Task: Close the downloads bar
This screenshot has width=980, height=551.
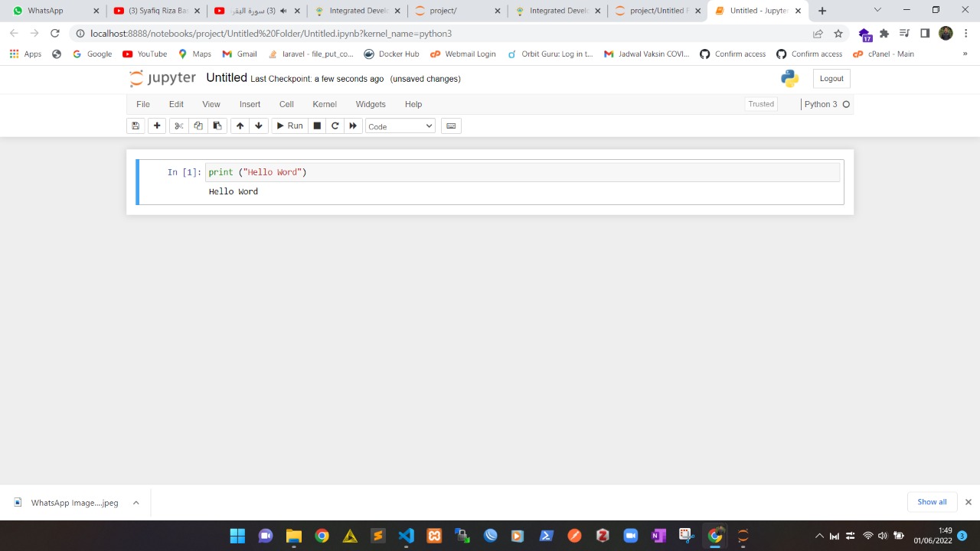Action: [968, 502]
